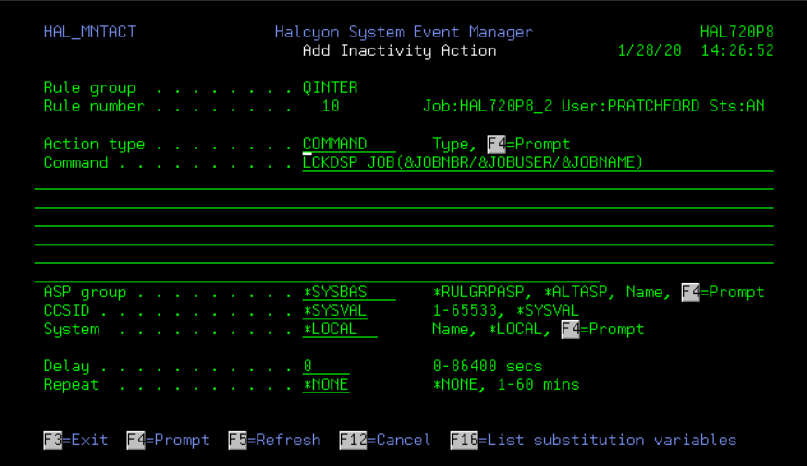Click the Job:HAL720P8_2 text
Screen dimensions: 807x466
pos(487,106)
